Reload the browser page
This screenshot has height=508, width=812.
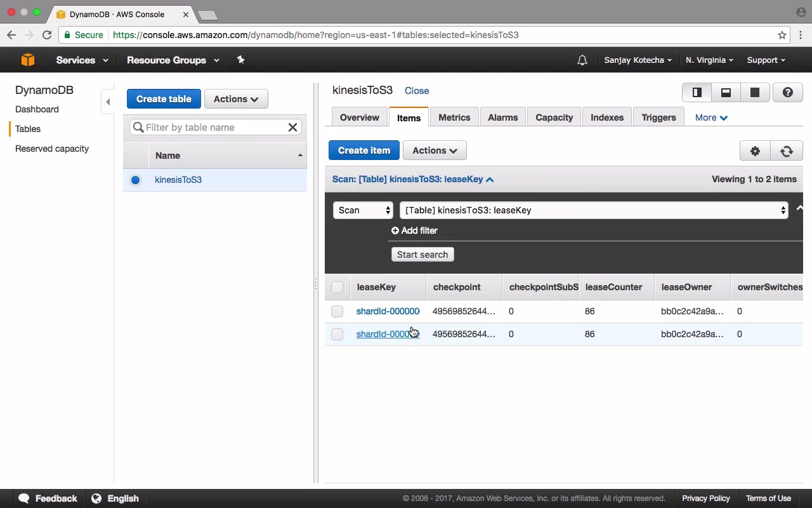[x=47, y=35]
